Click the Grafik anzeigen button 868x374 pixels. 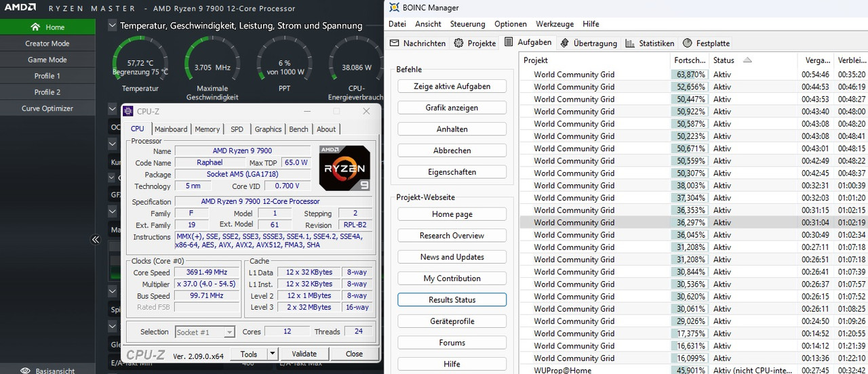click(452, 108)
